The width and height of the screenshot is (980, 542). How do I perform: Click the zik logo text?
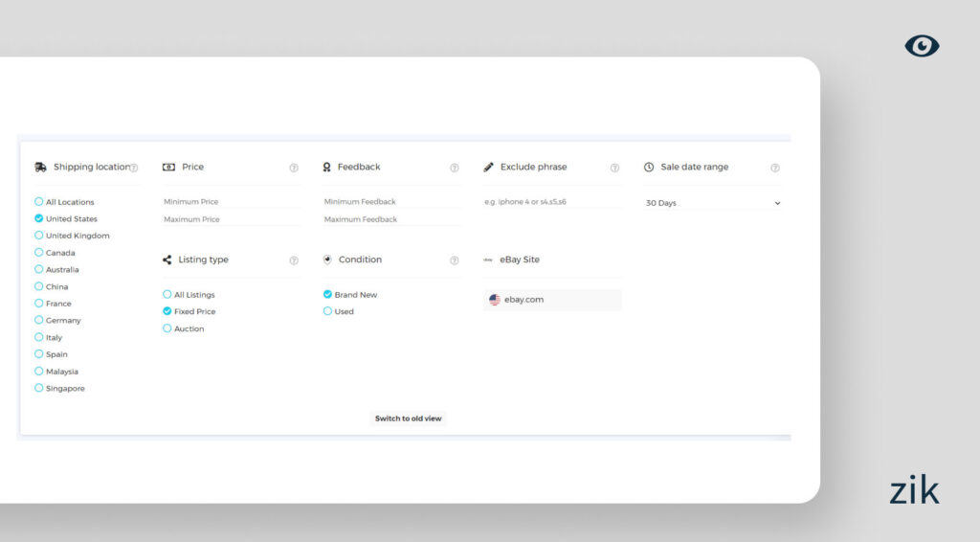[914, 490]
